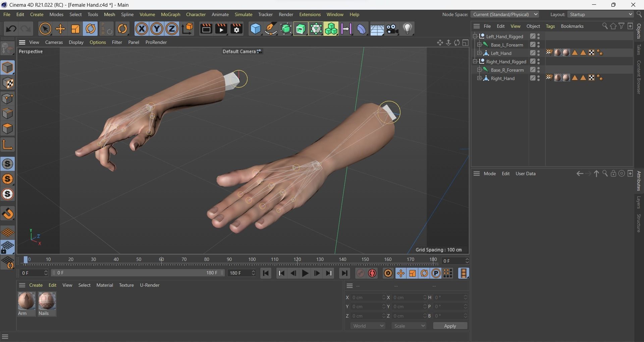Click the Render View icon
Image resolution: width=644 pixels, height=342 pixels.
click(206, 29)
